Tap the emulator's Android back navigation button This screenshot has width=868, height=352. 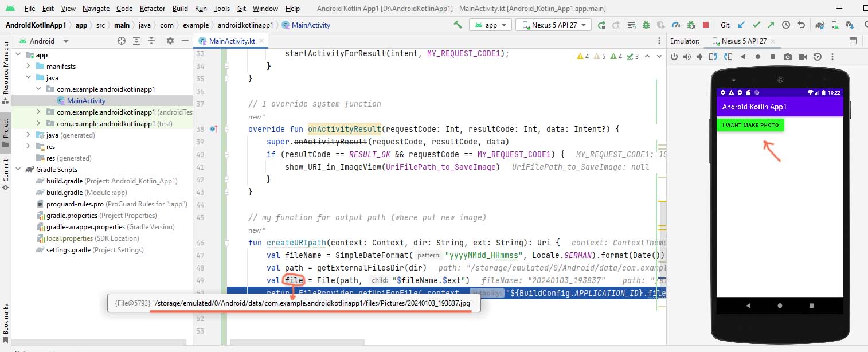[749, 306]
